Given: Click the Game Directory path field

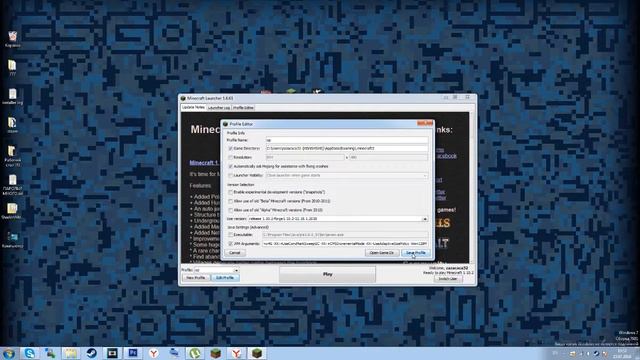Looking at the screenshot, I should tap(347, 149).
